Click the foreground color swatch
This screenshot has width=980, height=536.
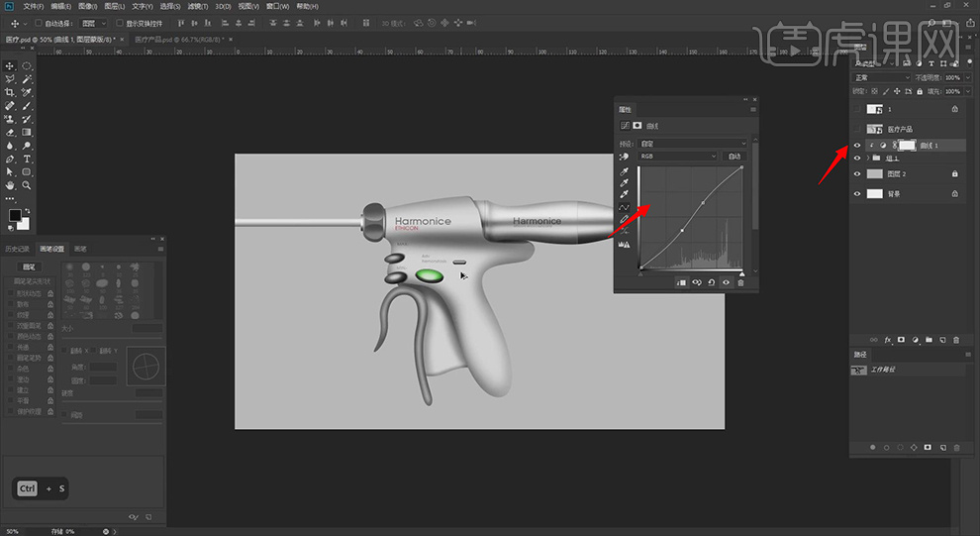pyautogui.click(x=15, y=214)
